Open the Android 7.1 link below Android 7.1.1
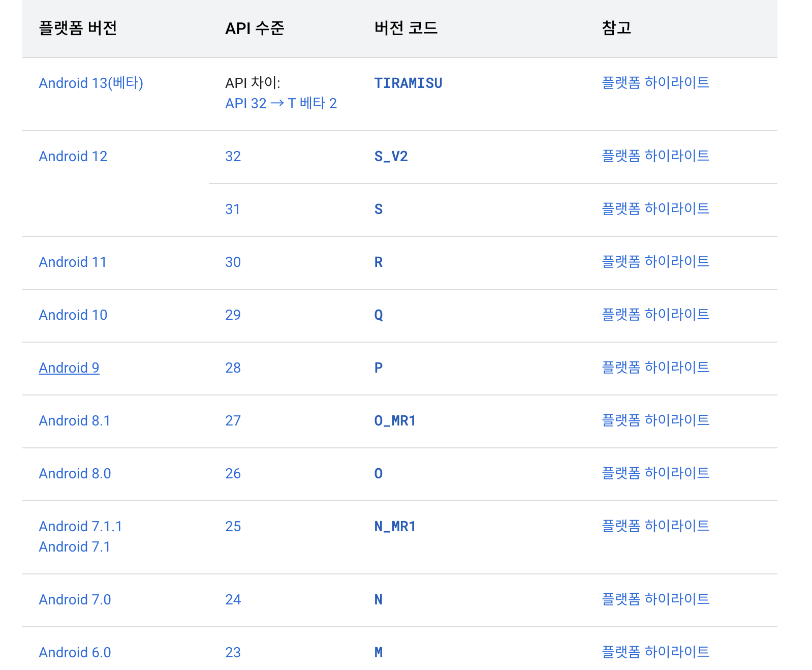The height and width of the screenshot is (670, 812). [x=75, y=546]
